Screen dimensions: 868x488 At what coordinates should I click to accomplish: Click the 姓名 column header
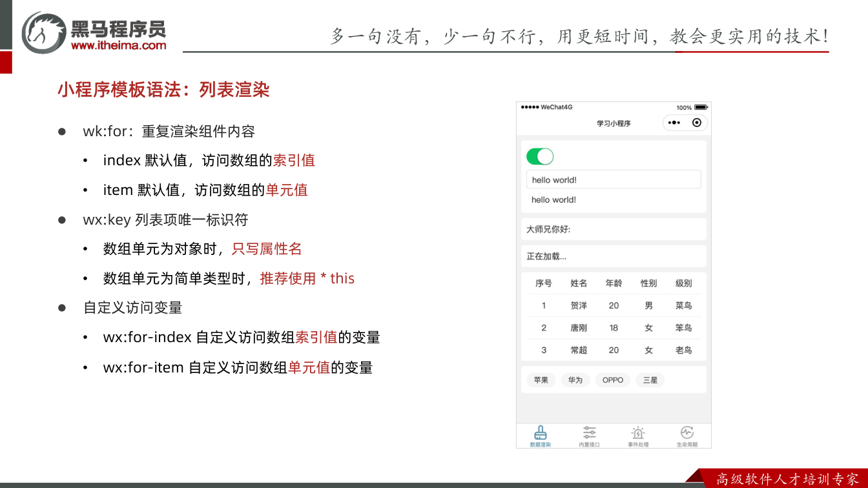coord(579,283)
